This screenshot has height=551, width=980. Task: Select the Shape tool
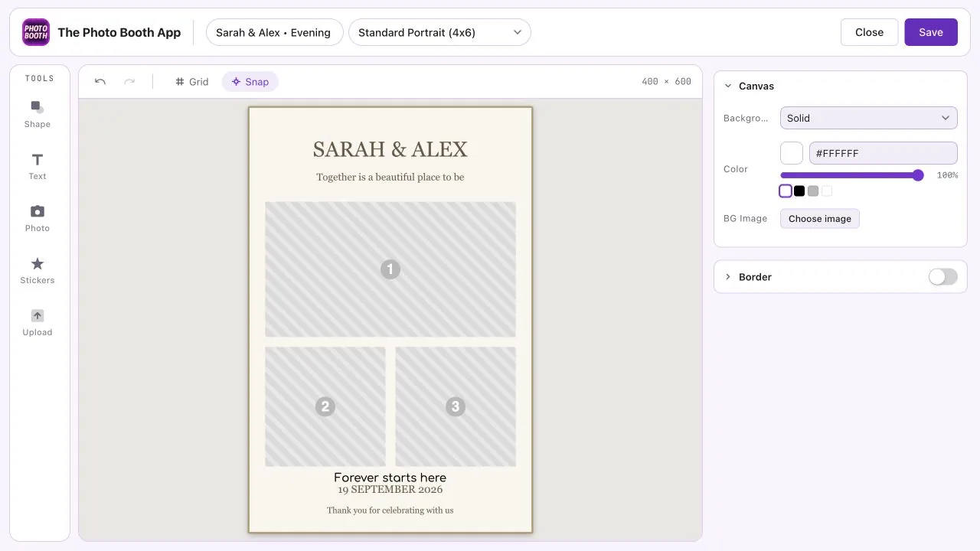pyautogui.click(x=37, y=113)
